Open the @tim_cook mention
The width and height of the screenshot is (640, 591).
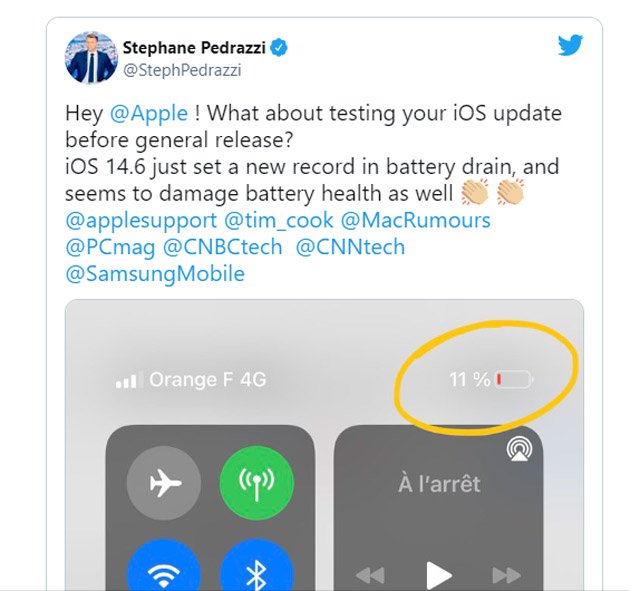[279, 221]
